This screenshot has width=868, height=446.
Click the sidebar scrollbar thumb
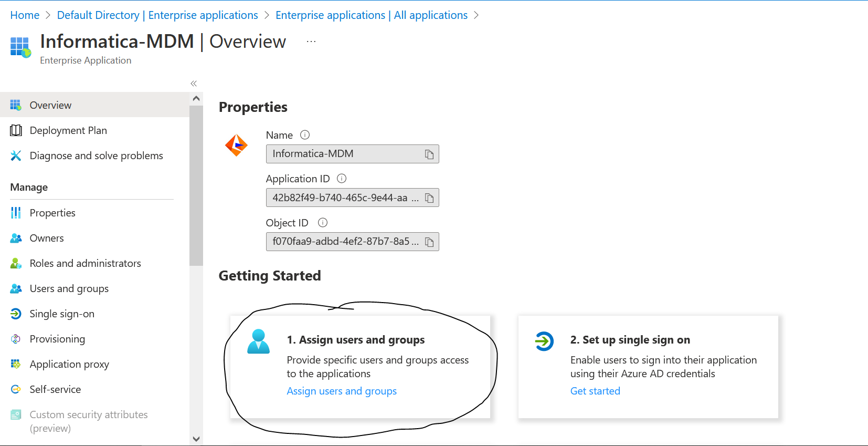coord(196,185)
